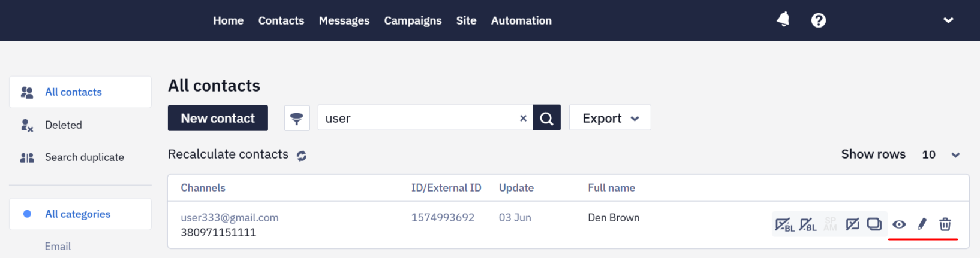Open the filter funnel button
Image resolution: width=980 pixels, height=258 pixels.
tap(297, 118)
